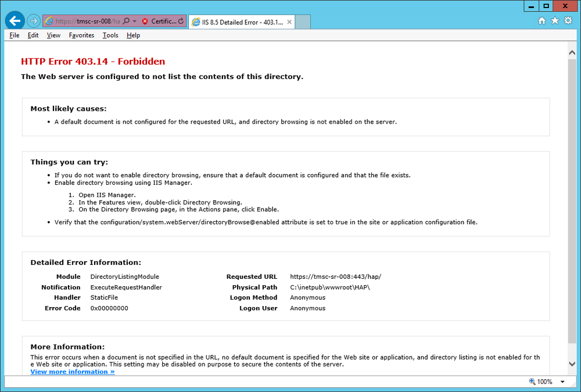Click the Open IIS Manager step

pos(107,195)
